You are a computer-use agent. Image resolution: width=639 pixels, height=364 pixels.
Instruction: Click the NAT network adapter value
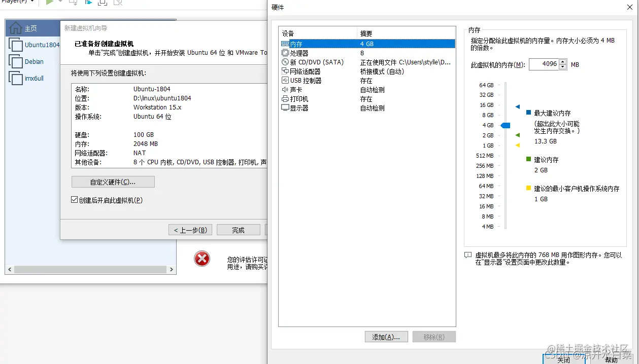tap(140, 153)
